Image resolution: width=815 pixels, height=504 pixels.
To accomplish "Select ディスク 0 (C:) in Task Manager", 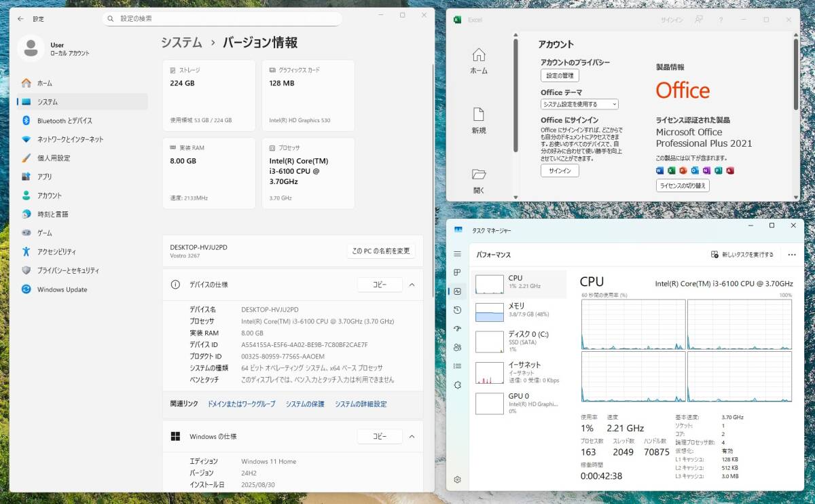I will tap(519, 342).
